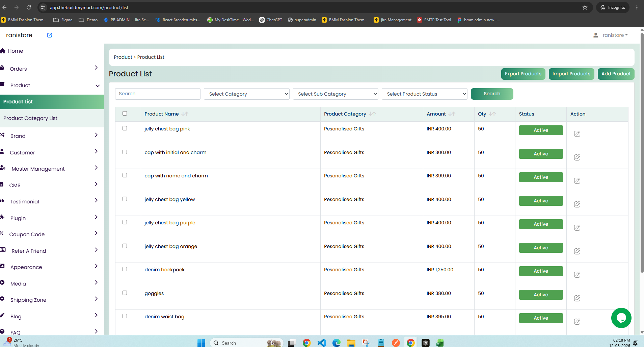
Task: Focus the product Search input field
Action: (158, 94)
